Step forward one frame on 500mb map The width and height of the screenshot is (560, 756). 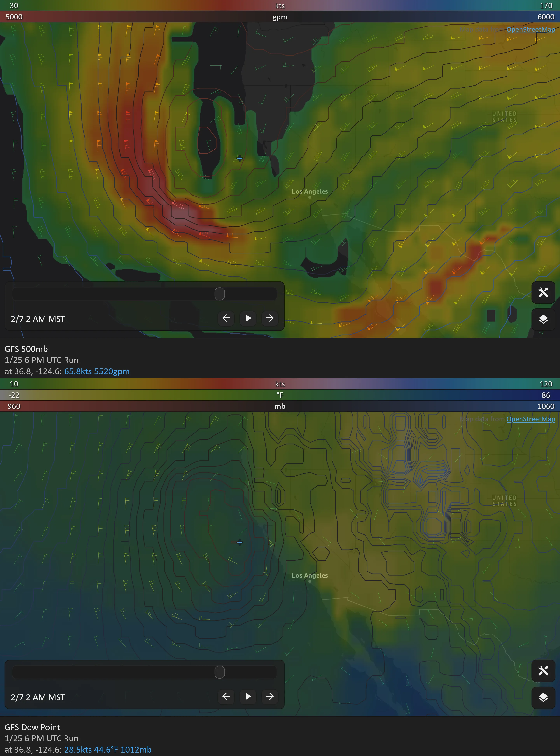pos(270,318)
